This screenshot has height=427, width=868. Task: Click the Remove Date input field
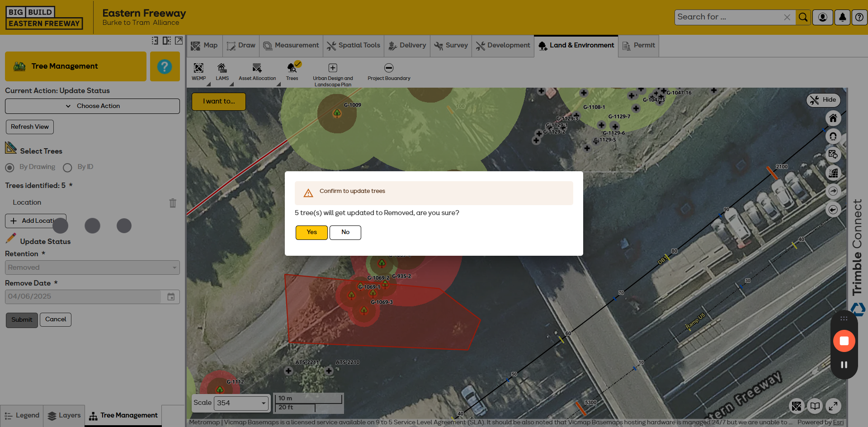[x=83, y=297]
